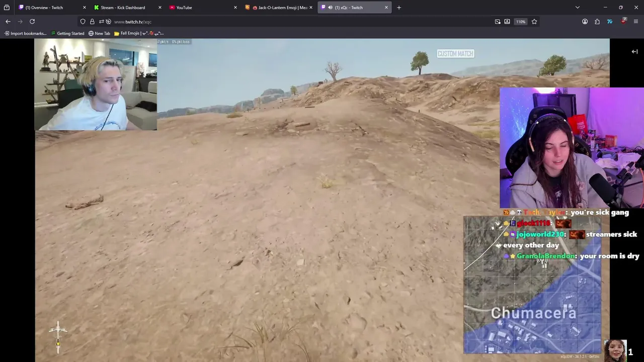Toggle picture-in-picture from the address bar
Viewport: 644px width, 362px height.
[498, 22]
